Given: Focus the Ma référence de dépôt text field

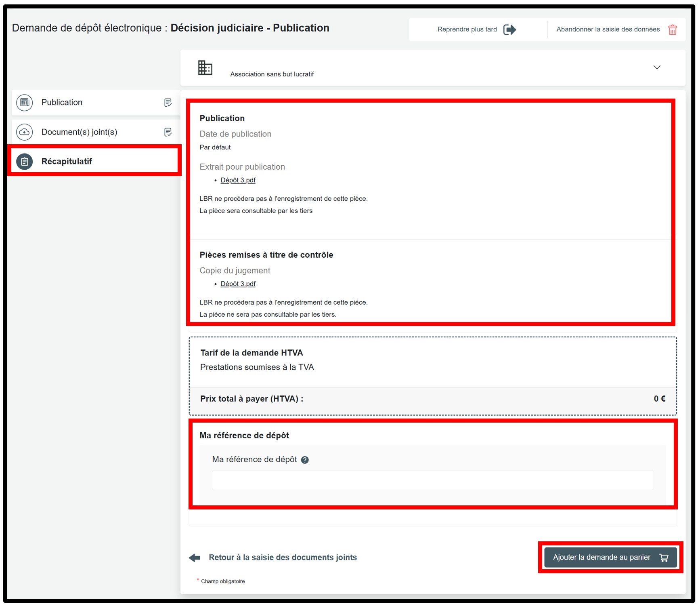Looking at the screenshot, I should point(432,480).
